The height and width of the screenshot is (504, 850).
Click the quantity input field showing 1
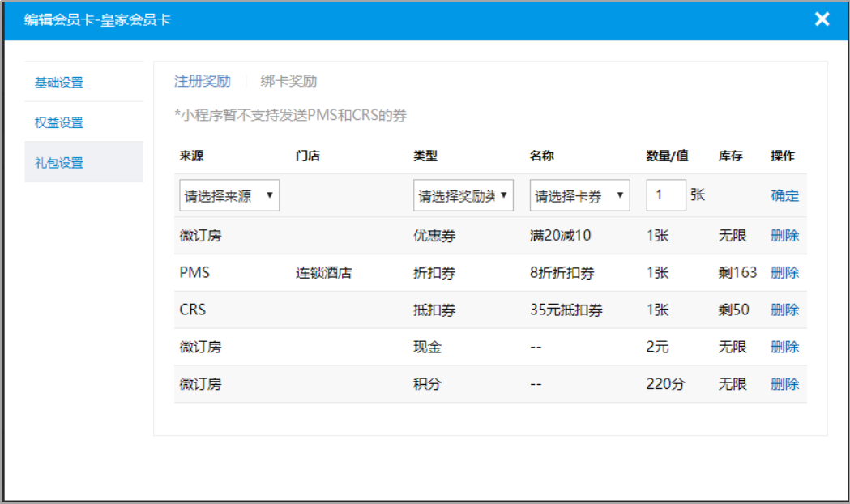coord(665,195)
